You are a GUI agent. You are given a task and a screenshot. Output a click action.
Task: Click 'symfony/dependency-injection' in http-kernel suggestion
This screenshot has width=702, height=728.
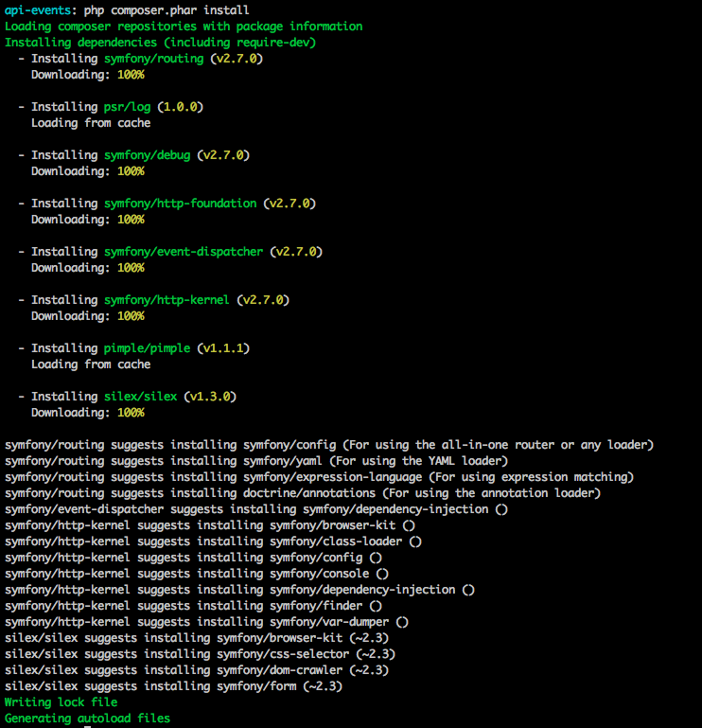pos(362,590)
